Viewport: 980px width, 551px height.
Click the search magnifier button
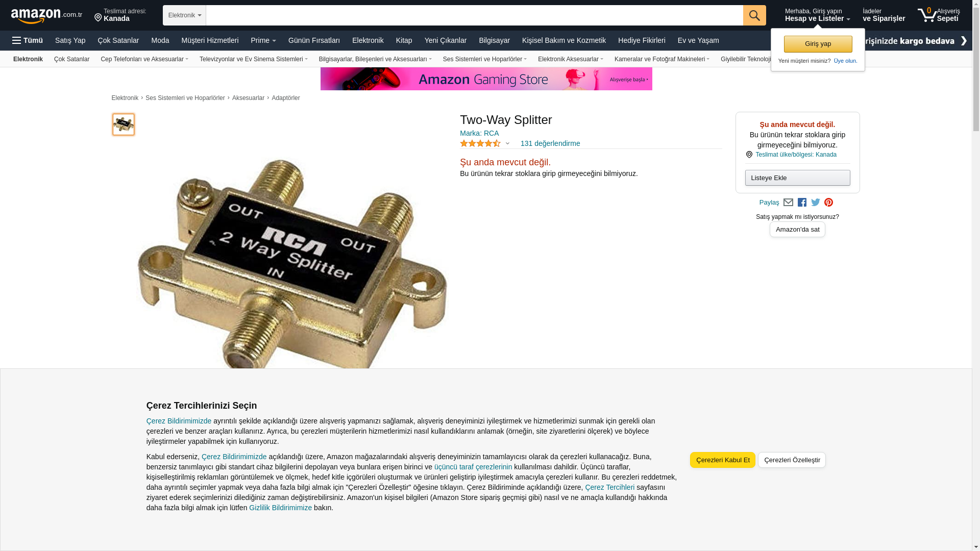(x=754, y=15)
